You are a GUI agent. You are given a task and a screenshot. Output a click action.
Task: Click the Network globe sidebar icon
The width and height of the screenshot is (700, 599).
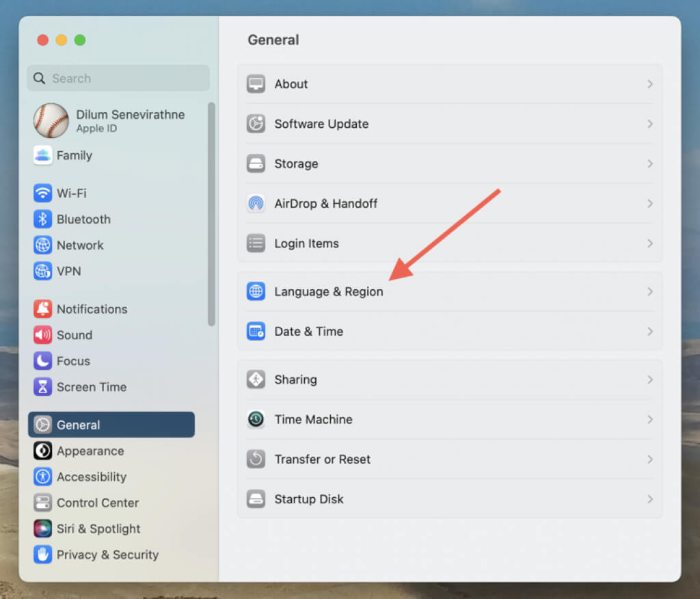point(42,245)
